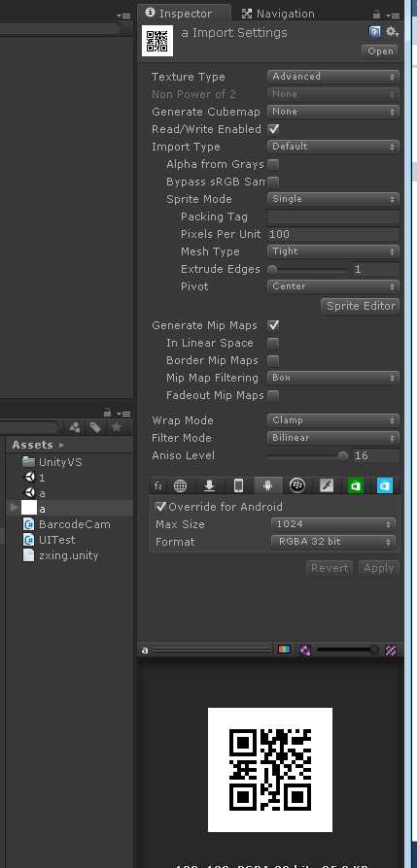Select the green Windows Store platform icon
The image size is (417, 868).
pyautogui.click(x=355, y=485)
